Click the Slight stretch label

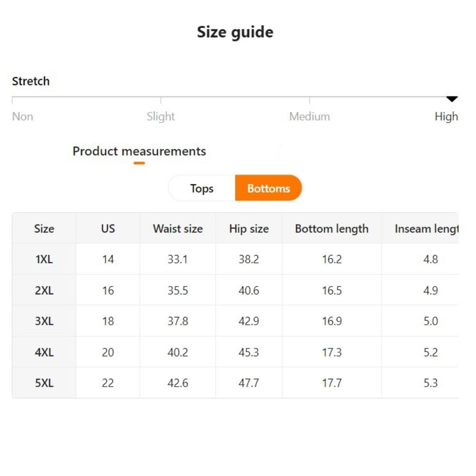tap(161, 116)
